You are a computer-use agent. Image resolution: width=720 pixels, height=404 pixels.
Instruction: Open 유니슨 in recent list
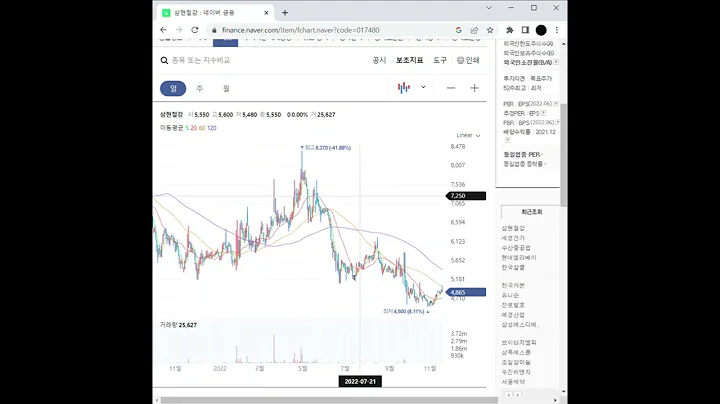(x=510, y=295)
